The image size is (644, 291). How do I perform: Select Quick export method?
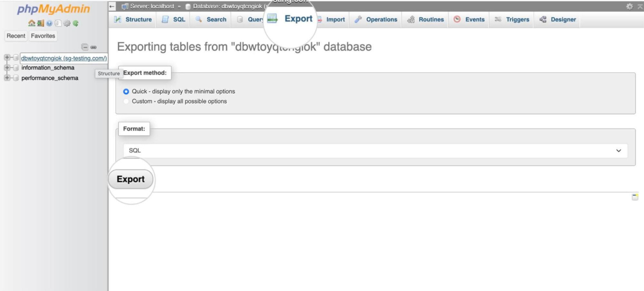click(x=126, y=91)
